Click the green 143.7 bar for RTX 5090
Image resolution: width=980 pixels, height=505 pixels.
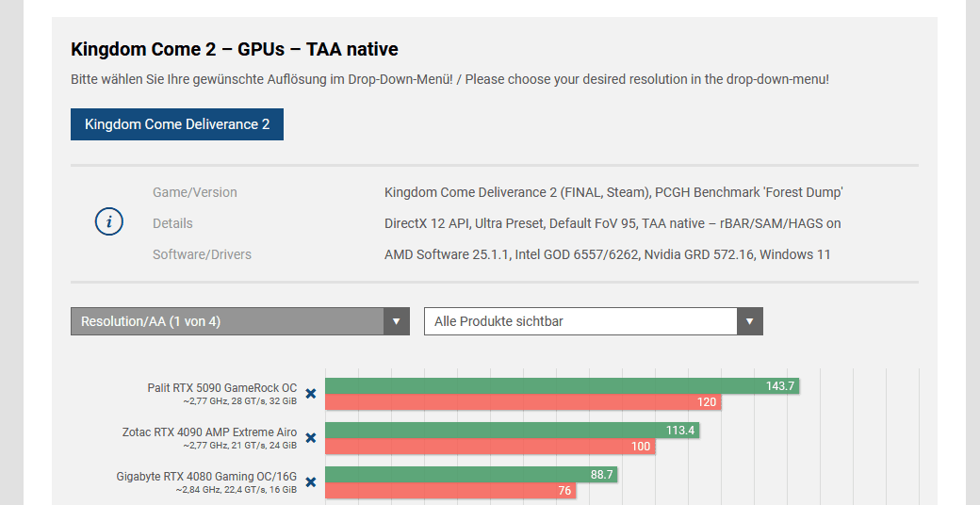(x=562, y=385)
